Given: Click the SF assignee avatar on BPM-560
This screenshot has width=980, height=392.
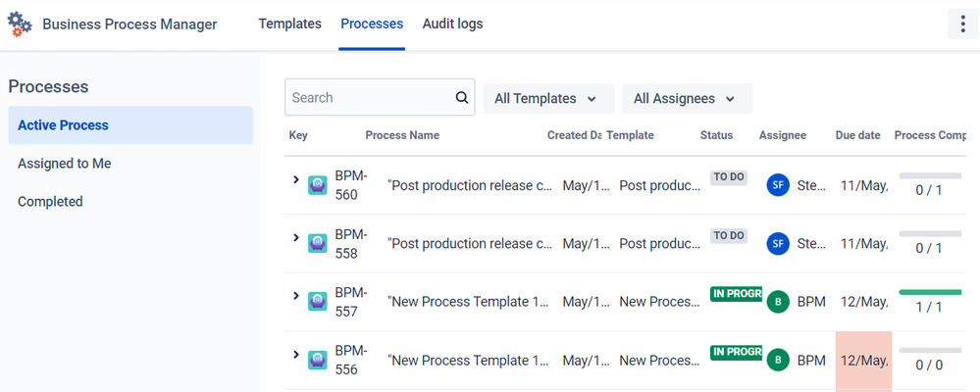Looking at the screenshot, I should pyautogui.click(x=778, y=185).
